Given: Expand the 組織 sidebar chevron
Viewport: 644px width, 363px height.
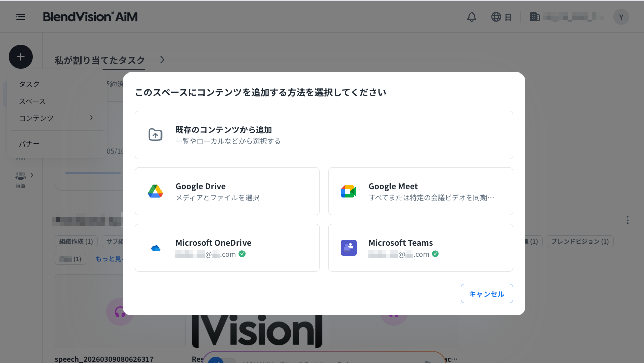Looking at the screenshot, I should pyautogui.click(x=32, y=175).
